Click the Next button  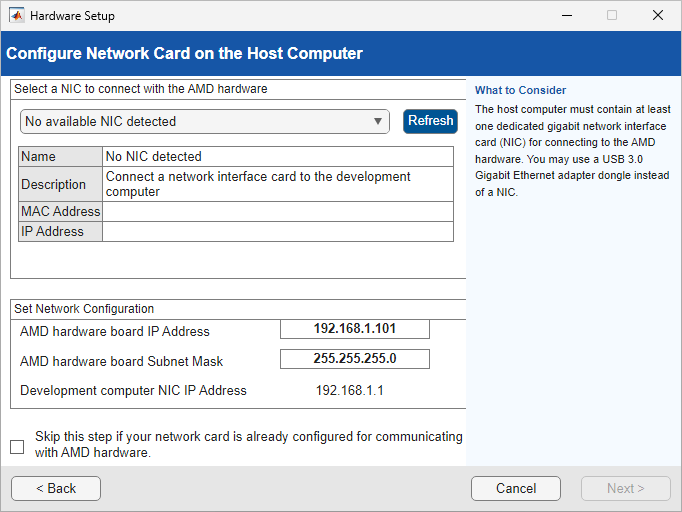[x=626, y=488]
